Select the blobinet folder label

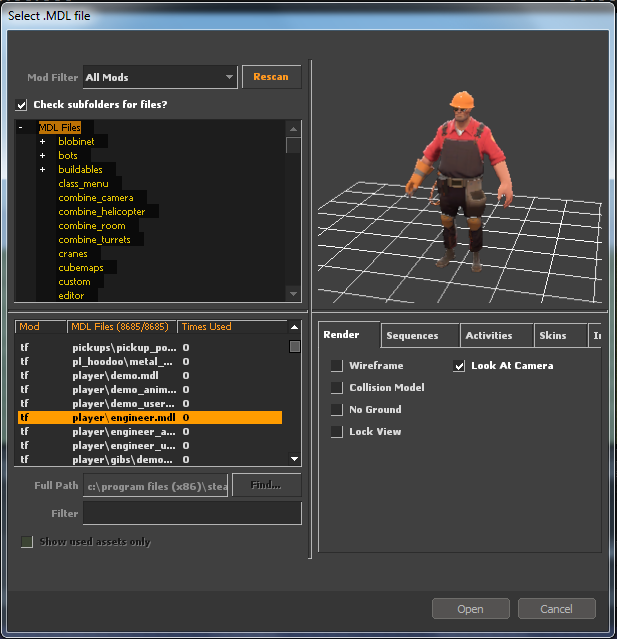point(76,142)
